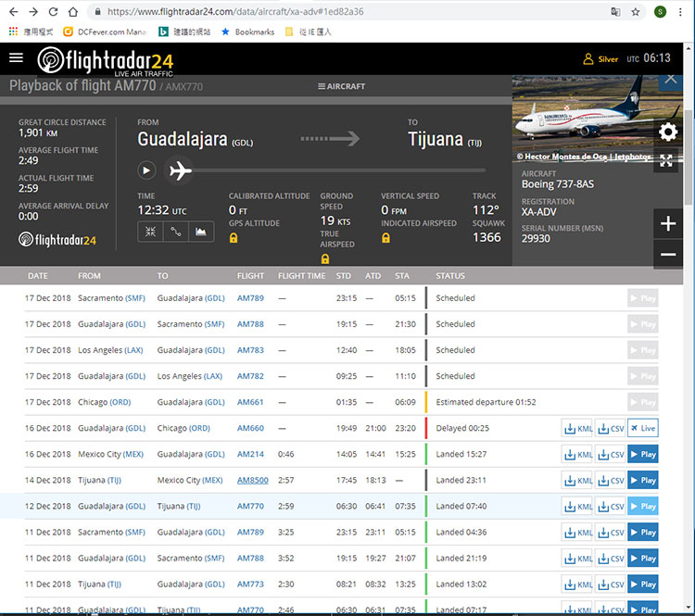Download CSV for flight AM8500
The width and height of the screenshot is (695, 616).
(611, 481)
